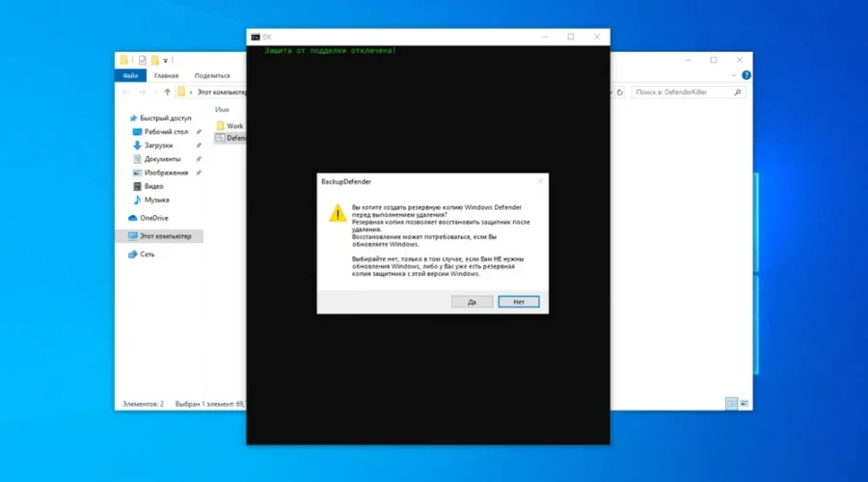Click the Explorer help question-mark icon
This screenshot has width=868, height=482.
coord(746,75)
